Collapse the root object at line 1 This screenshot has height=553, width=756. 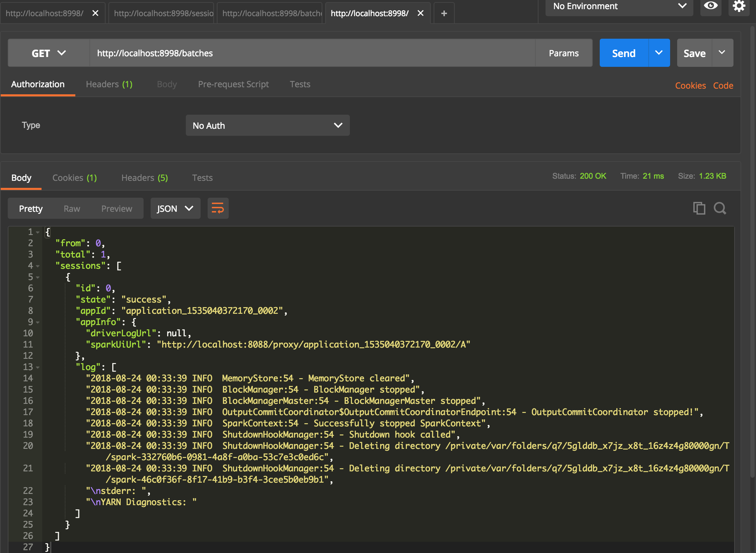38,232
